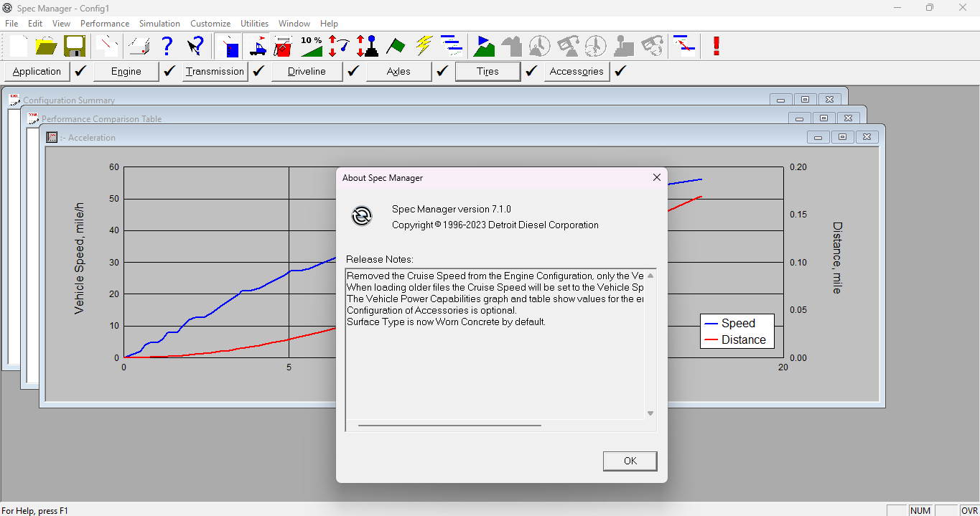This screenshot has height=516, width=980.
Task: Click release notes scroll down arrow
Action: (x=650, y=413)
